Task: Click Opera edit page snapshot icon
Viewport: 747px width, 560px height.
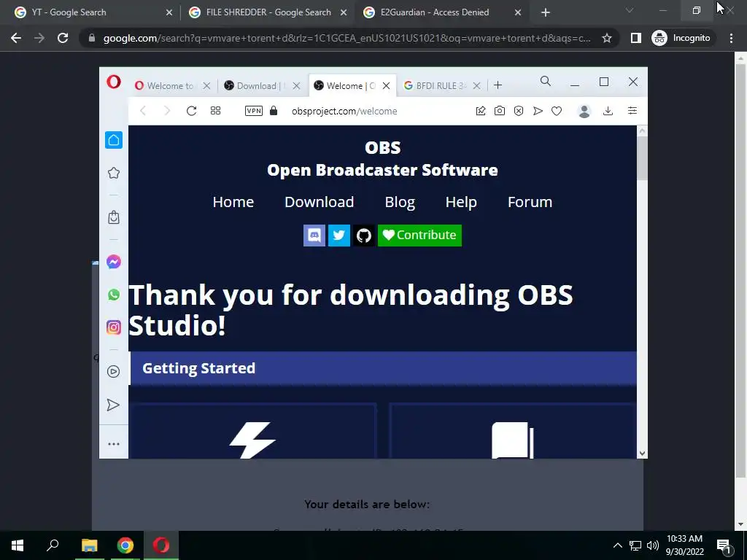Action: click(x=481, y=111)
